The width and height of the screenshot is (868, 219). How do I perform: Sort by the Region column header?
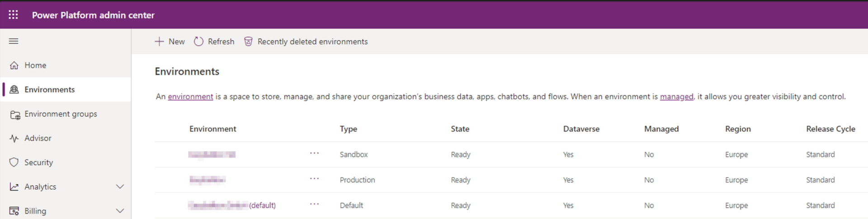tap(738, 129)
